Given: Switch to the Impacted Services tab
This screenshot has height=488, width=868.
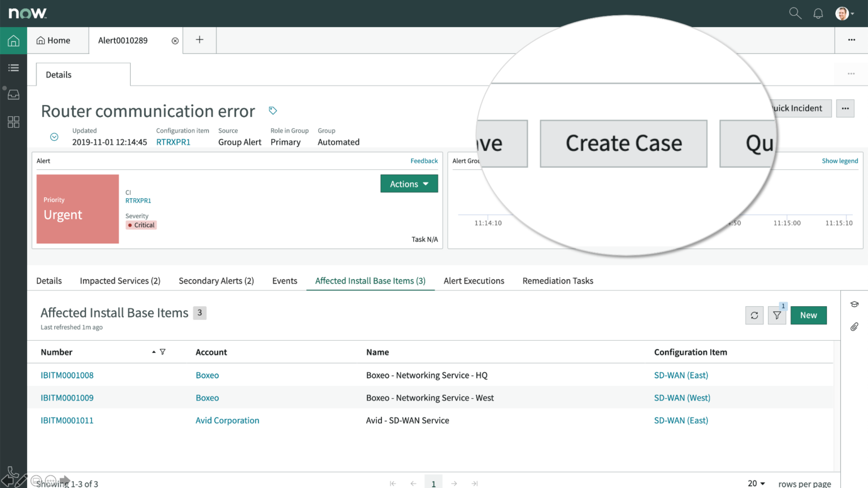Looking at the screenshot, I should [120, 281].
